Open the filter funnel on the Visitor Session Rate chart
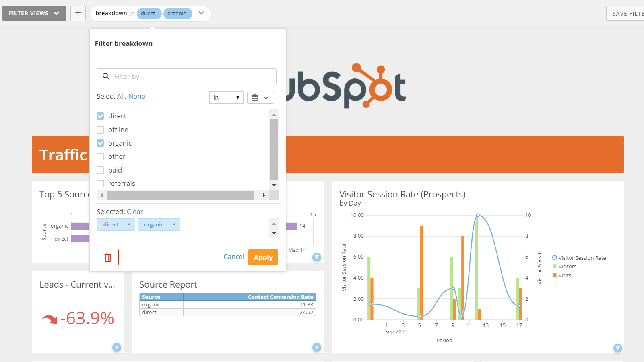Image resolution: width=644 pixels, height=362 pixels. pyautogui.click(x=618, y=348)
